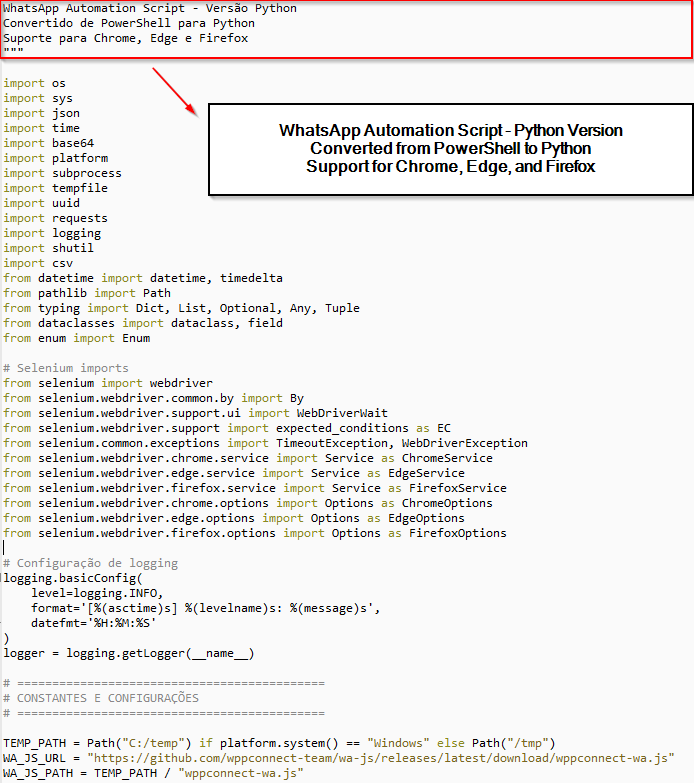Click 'from enum import Enum' line
Screen dimensions: 694x783
[76, 338]
